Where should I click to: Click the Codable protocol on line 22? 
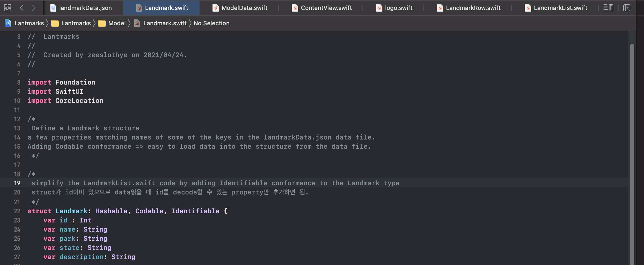pos(149,211)
